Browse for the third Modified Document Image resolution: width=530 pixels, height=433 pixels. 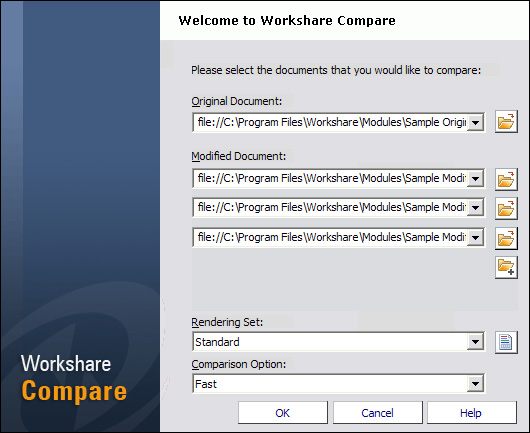tap(506, 239)
